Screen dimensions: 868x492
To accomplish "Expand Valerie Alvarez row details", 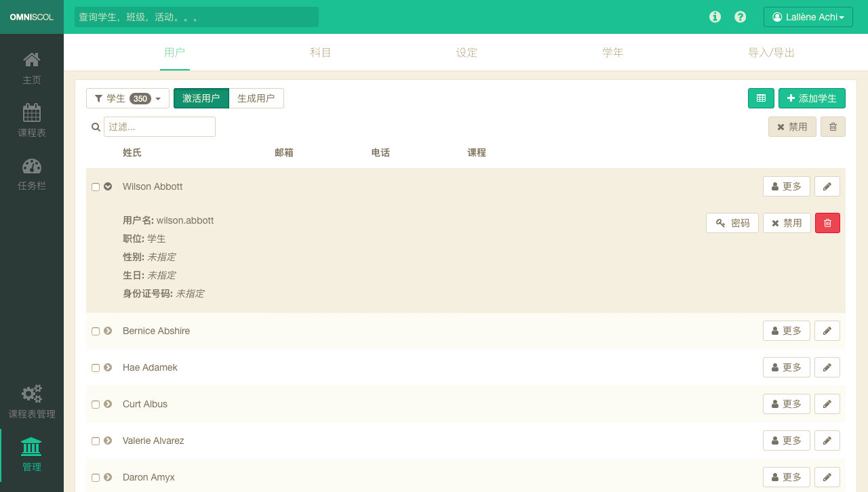I will tap(108, 440).
